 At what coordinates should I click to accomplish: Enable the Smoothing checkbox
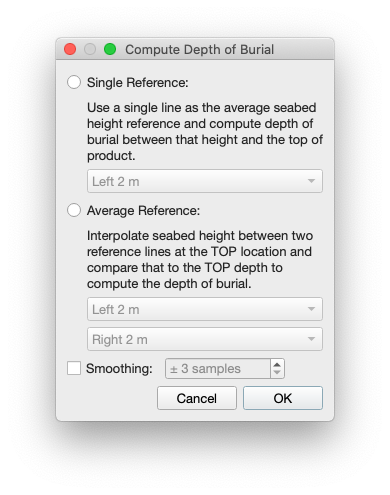[x=74, y=368]
